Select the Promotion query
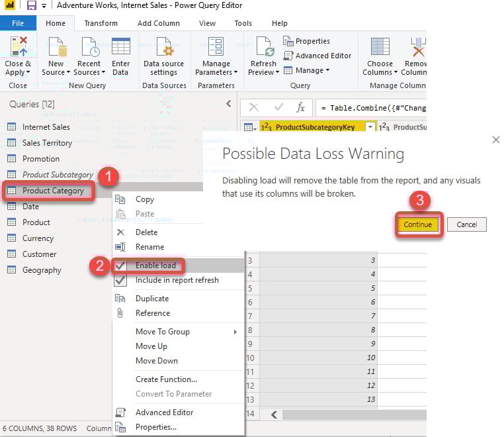 pos(41,159)
